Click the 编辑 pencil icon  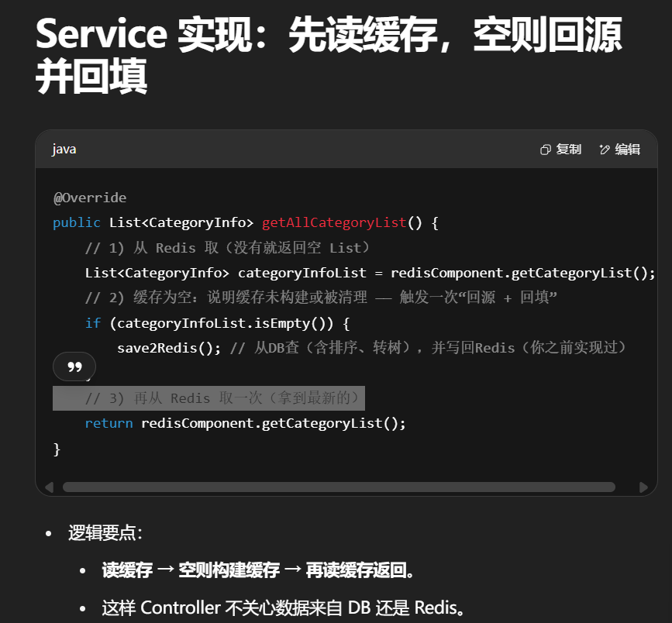[605, 150]
